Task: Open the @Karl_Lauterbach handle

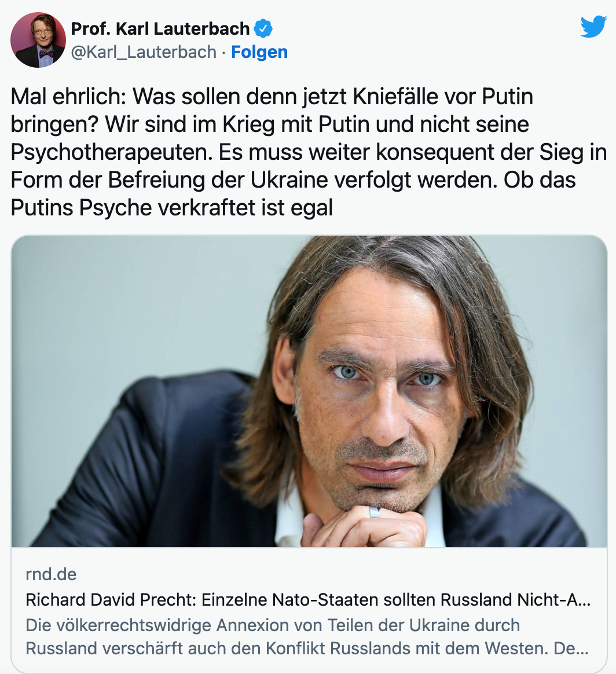Action: pos(144,52)
